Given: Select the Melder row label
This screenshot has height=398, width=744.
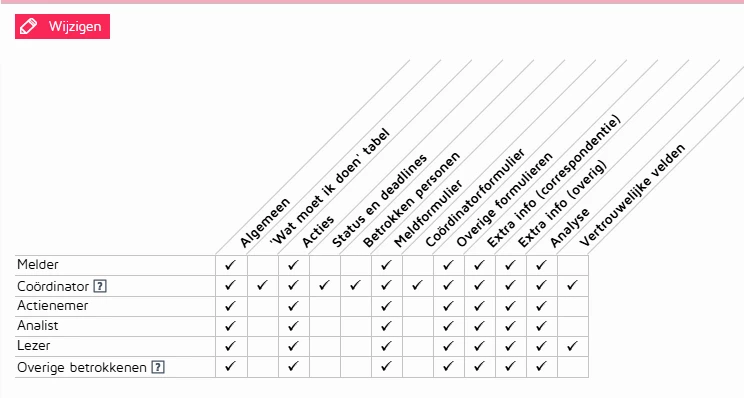Looking at the screenshot, I should (38, 264).
